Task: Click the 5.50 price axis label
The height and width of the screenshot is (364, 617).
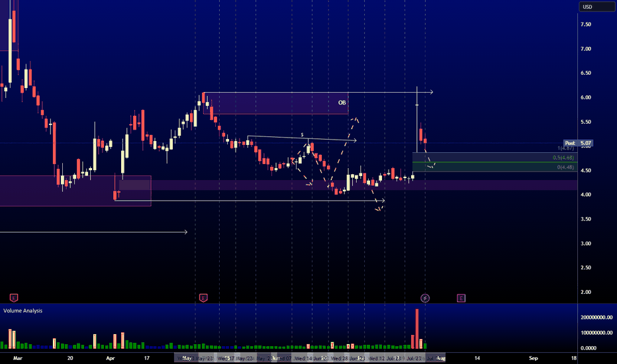Action: [586, 122]
